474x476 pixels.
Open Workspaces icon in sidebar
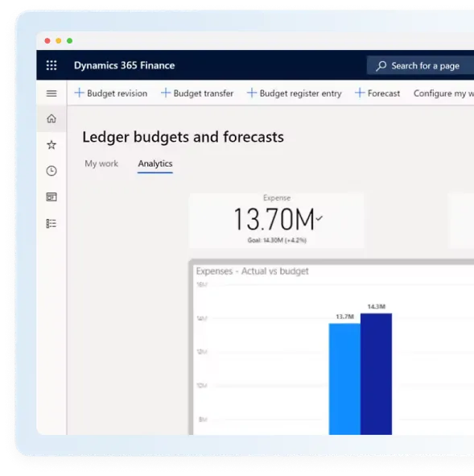pos(52,197)
